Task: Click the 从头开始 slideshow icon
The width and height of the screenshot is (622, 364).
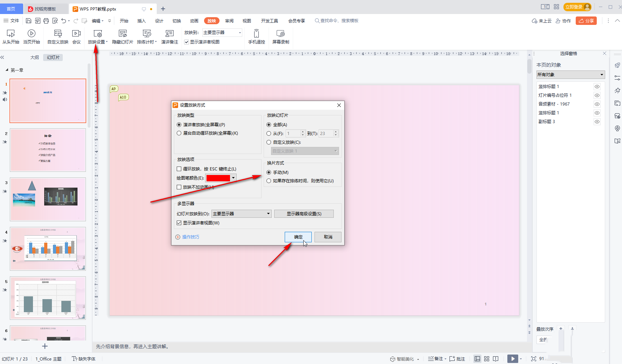Action: [x=11, y=33]
